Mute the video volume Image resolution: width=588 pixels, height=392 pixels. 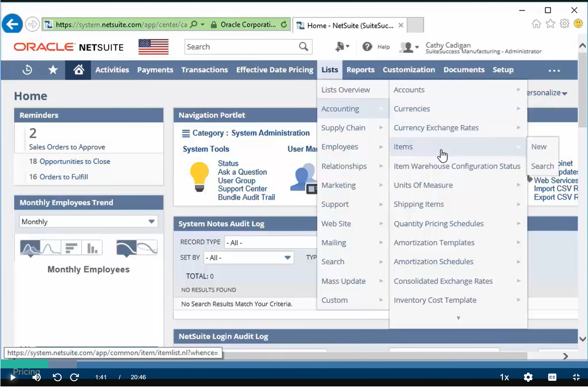pos(37,377)
